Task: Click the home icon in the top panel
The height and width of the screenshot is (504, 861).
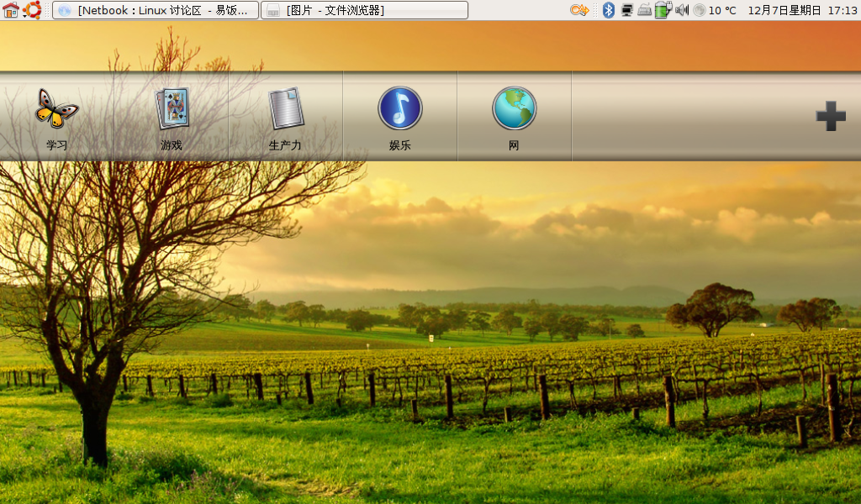Action: tap(10, 10)
